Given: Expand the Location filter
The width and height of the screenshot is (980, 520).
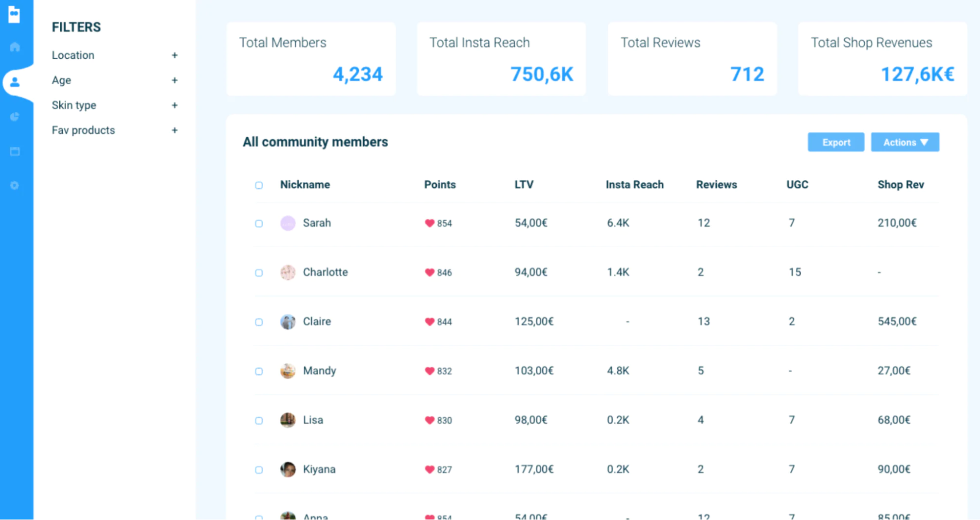Looking at the screenshot, I should tap(175, 55).
